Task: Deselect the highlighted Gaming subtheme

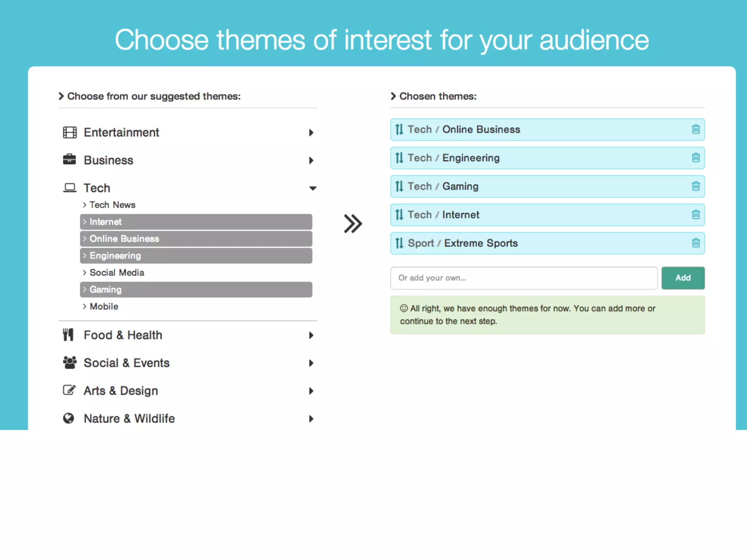Action: pos(196,289)
